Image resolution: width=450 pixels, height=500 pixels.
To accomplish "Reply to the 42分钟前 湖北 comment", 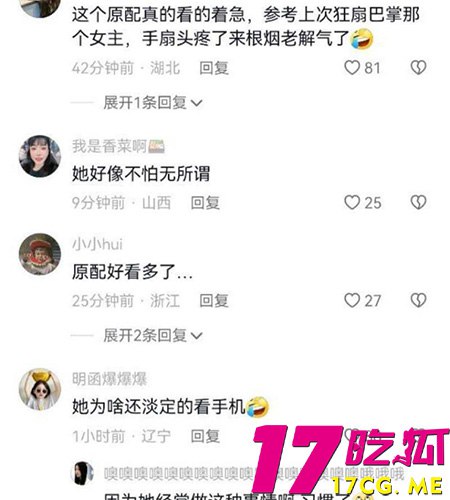I will [214, 68].
